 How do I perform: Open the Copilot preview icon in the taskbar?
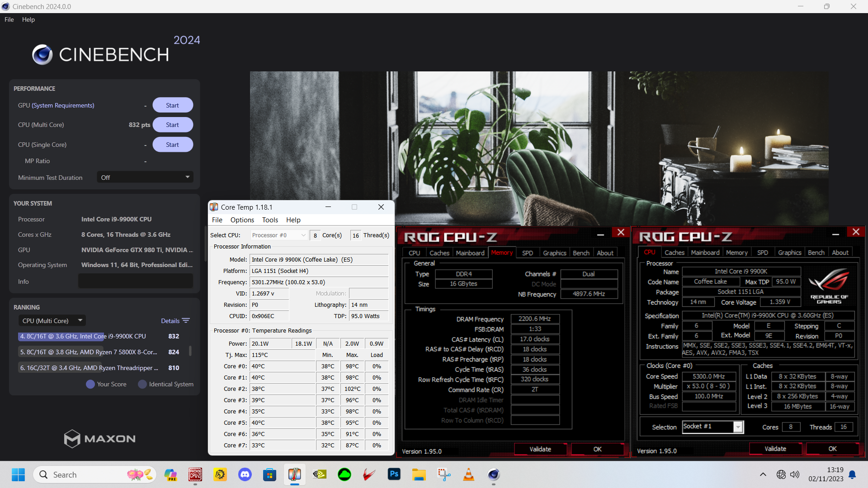(x=170, y=474)
